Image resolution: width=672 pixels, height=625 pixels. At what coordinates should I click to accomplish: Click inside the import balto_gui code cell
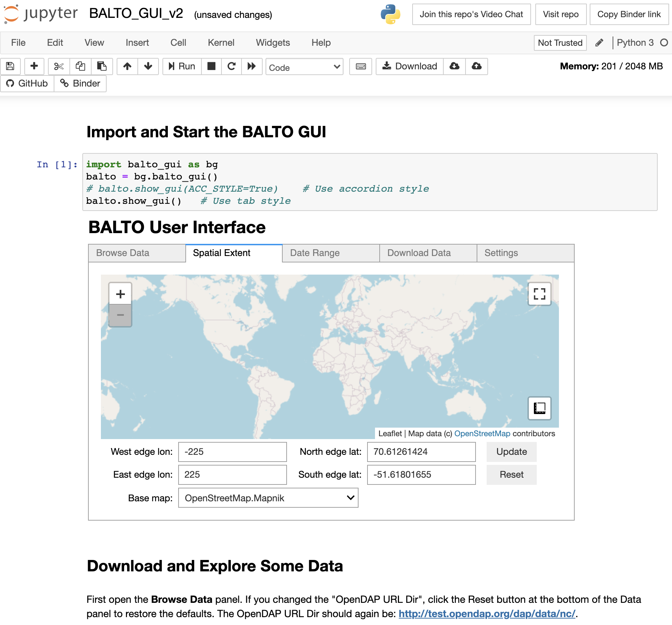click(370, 182)
